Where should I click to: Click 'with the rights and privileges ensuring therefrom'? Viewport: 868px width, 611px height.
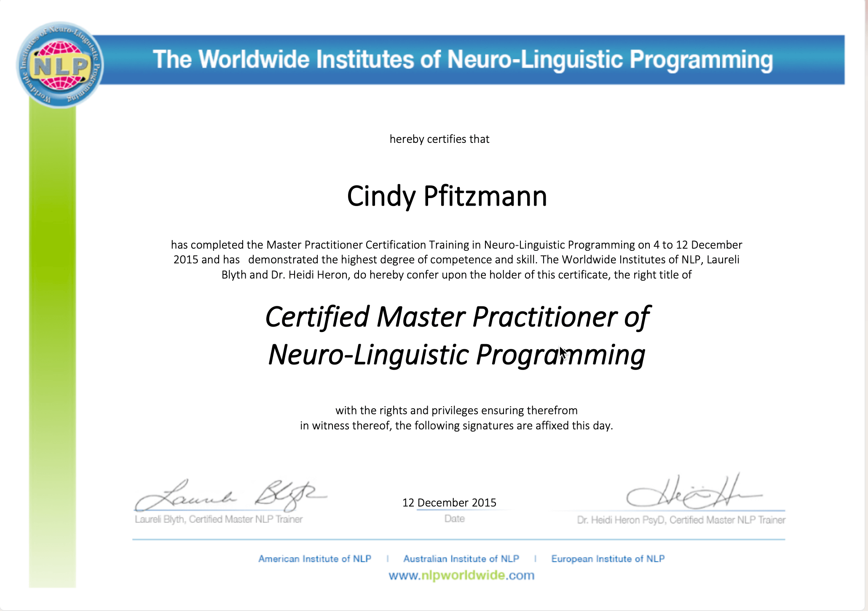(x=456, y=410)
